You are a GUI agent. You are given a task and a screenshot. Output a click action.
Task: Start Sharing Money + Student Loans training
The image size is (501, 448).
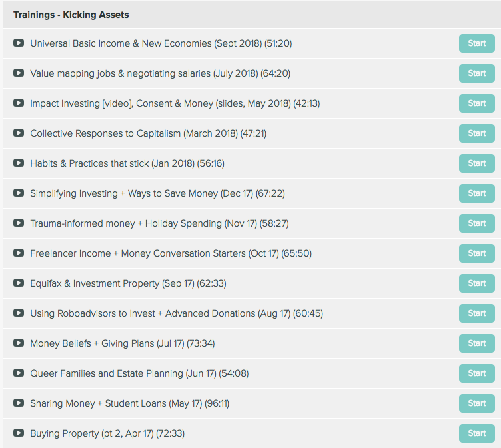pos(477,403)
